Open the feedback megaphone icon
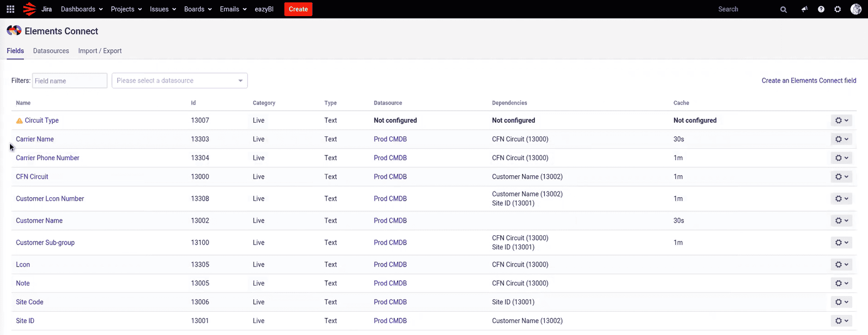 point(804,9)
